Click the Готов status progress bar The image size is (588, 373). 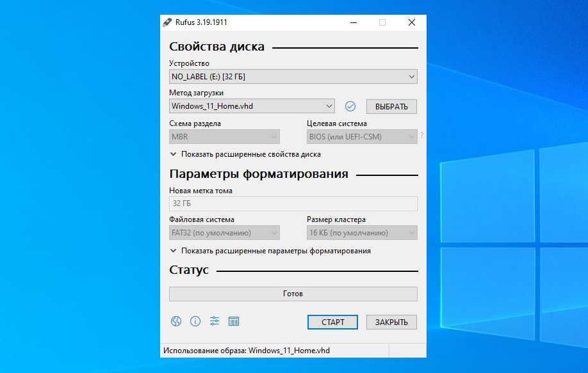[293, 294]
